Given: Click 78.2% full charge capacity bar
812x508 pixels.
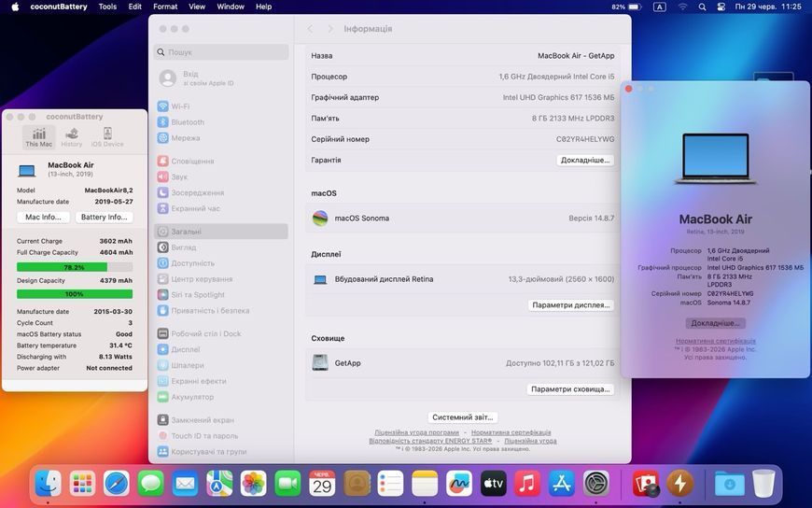Looking at the screenshot, I should tap(75, 267).
